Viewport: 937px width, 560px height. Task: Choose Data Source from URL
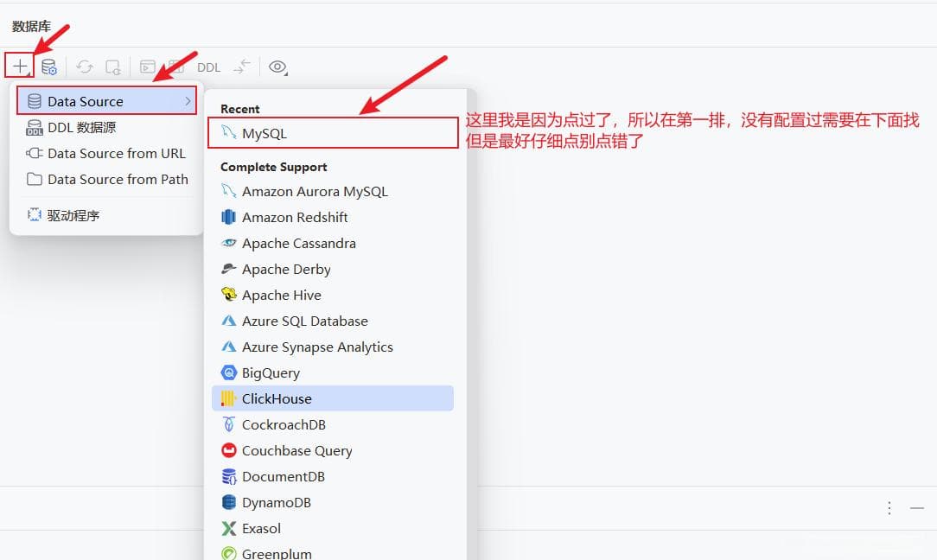point(106,153)
